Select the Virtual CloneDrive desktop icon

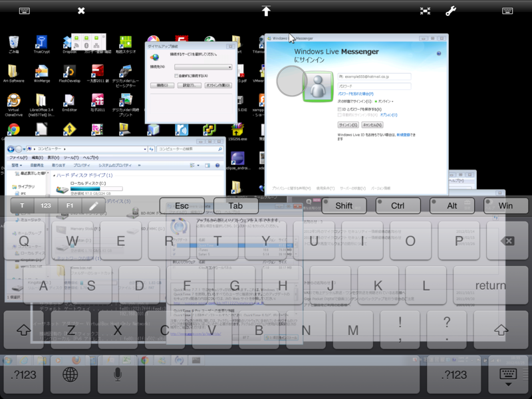click(13, 105)
